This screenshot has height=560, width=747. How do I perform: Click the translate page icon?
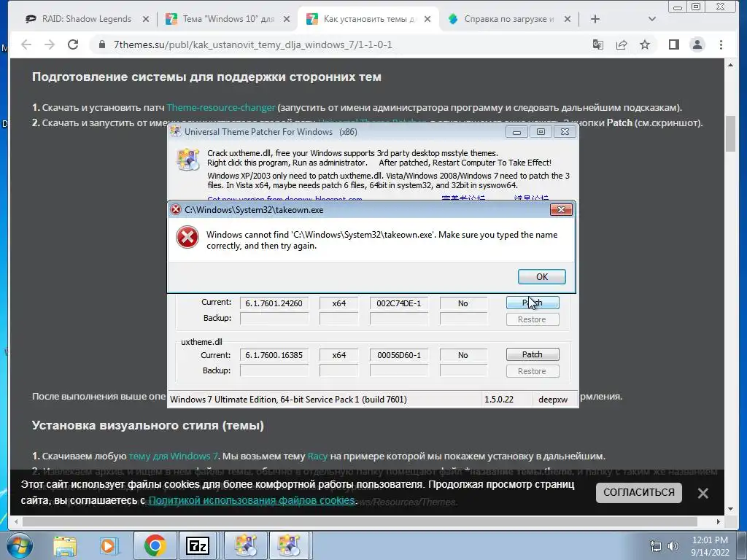[598, 44]
